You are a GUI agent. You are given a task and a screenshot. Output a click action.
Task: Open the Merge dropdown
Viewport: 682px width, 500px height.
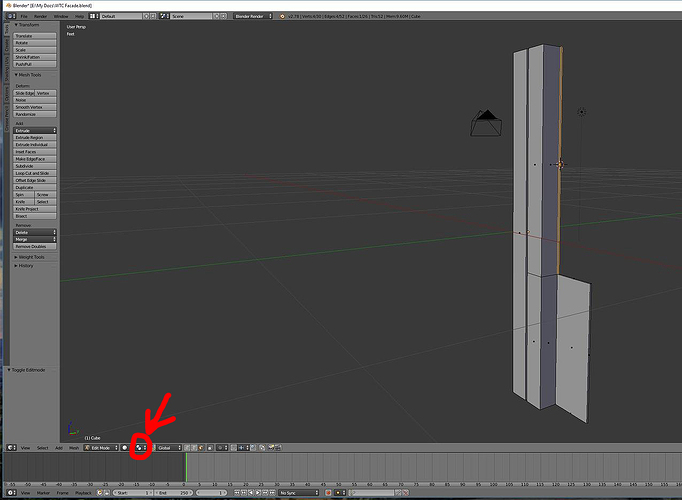[x=35, y=239]
